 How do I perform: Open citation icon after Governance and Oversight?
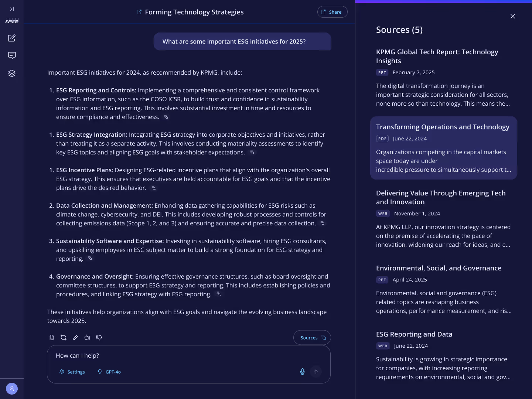(x=219, y=294)
